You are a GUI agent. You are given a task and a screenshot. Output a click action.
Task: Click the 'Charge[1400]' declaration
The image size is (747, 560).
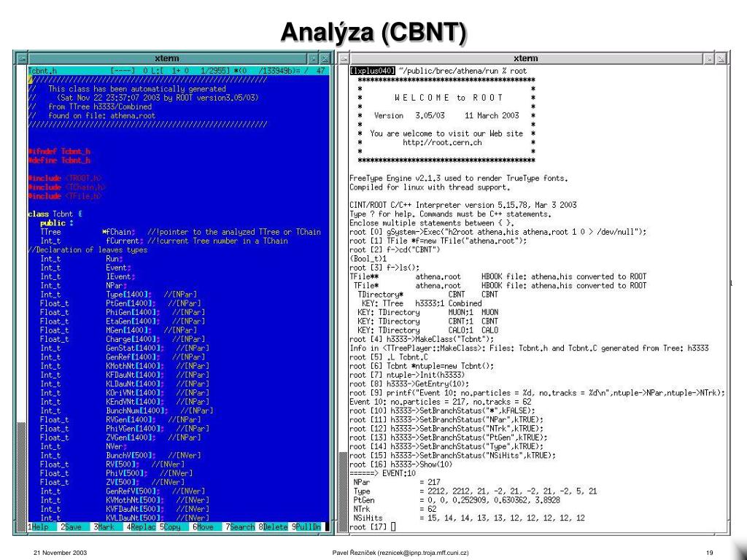coord(133,339)
